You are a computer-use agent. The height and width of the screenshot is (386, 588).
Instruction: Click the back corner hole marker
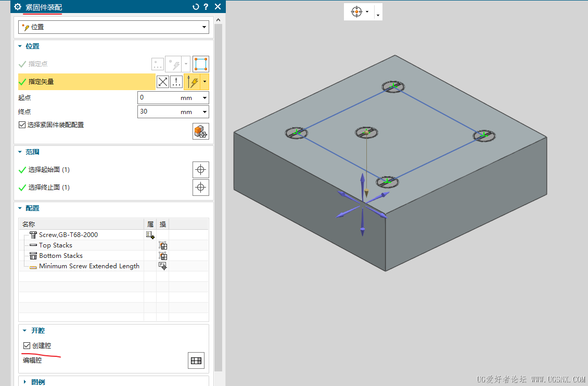[x=393, y=86]
